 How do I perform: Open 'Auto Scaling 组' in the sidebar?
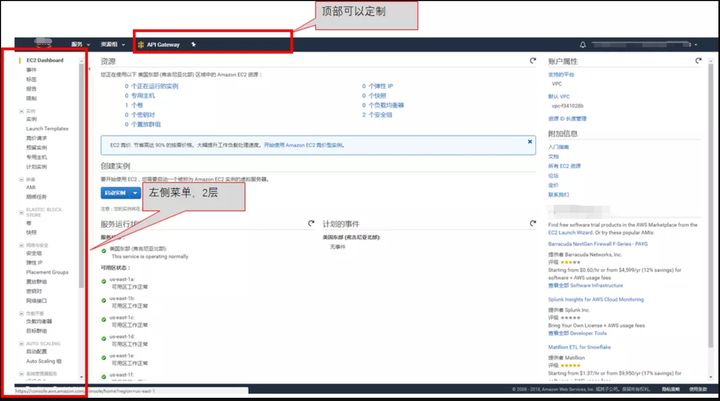click(44, 361)
